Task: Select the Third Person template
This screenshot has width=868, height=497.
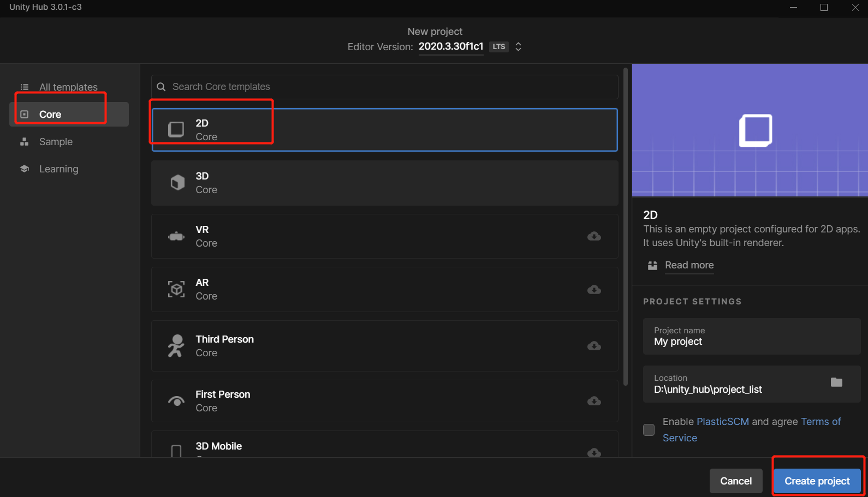Action: point(384,346)
